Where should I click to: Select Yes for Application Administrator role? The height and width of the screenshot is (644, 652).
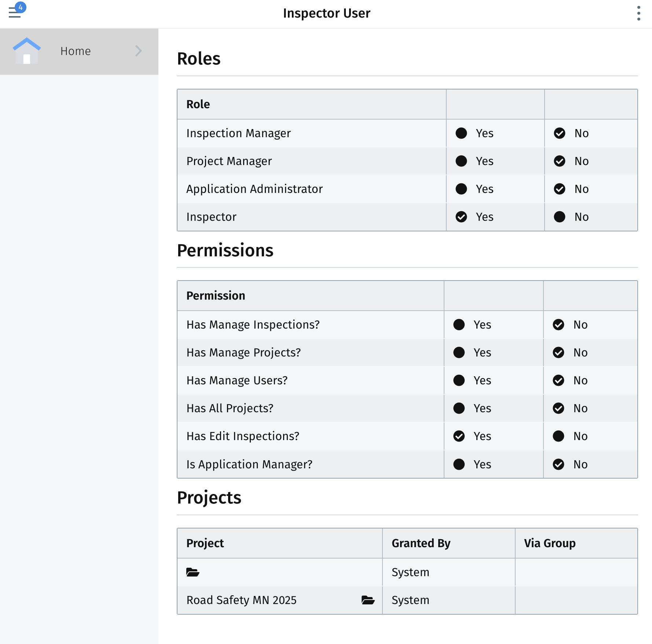(461, 189)
